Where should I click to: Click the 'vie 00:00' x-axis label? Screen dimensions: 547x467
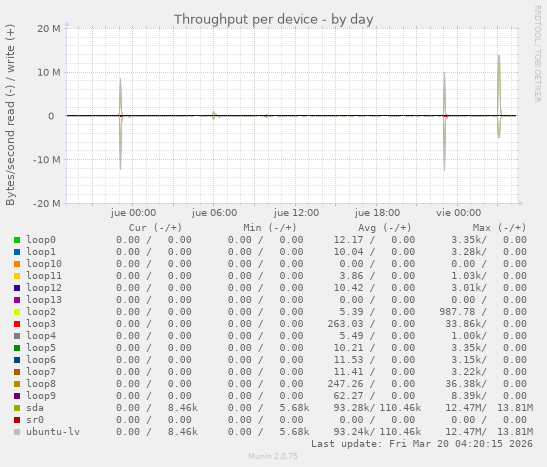[x=458, y=213]
